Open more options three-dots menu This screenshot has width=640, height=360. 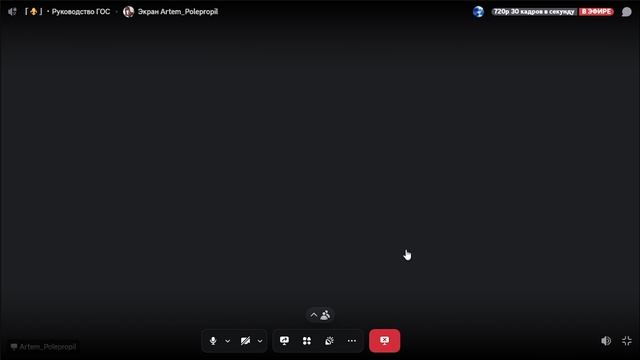[x=352, y=341]
